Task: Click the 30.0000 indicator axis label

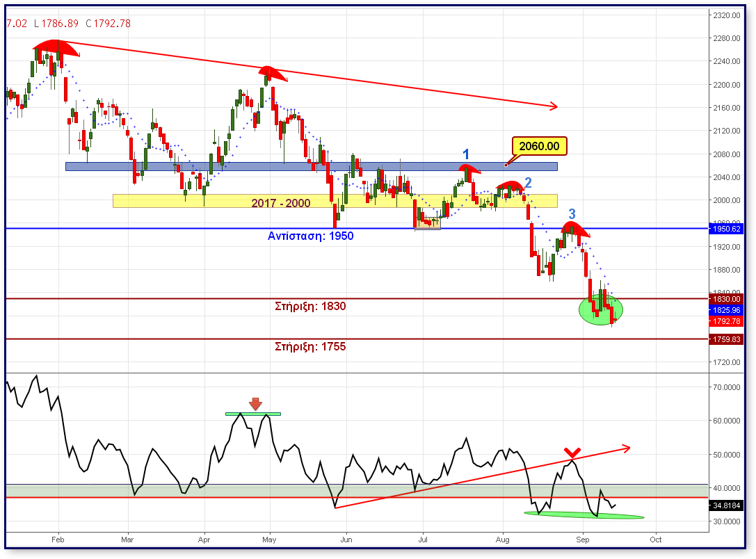Action: click(x=727, y=521)
